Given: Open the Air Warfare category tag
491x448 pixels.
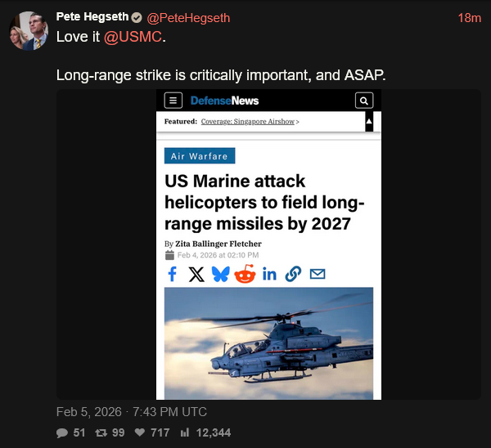Looking at the screenshot, I should click(200, 156).
